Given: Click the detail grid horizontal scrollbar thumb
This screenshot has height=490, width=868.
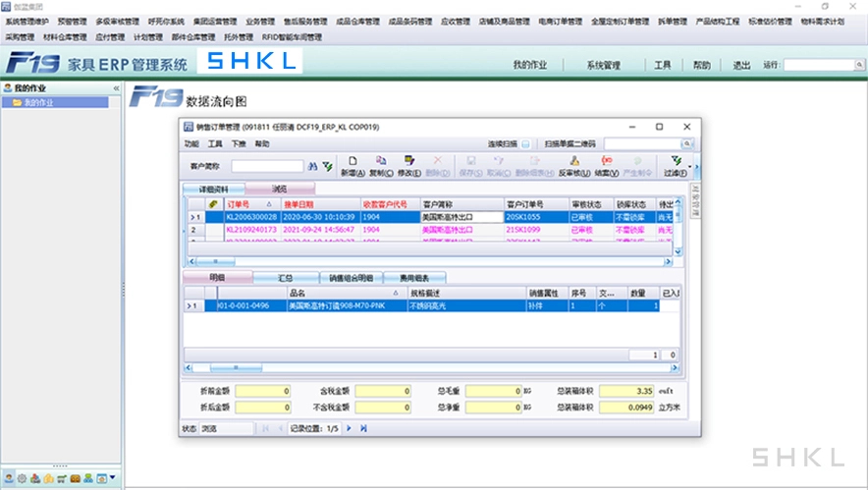Looking at the screenshot, I should coord(236,367).
